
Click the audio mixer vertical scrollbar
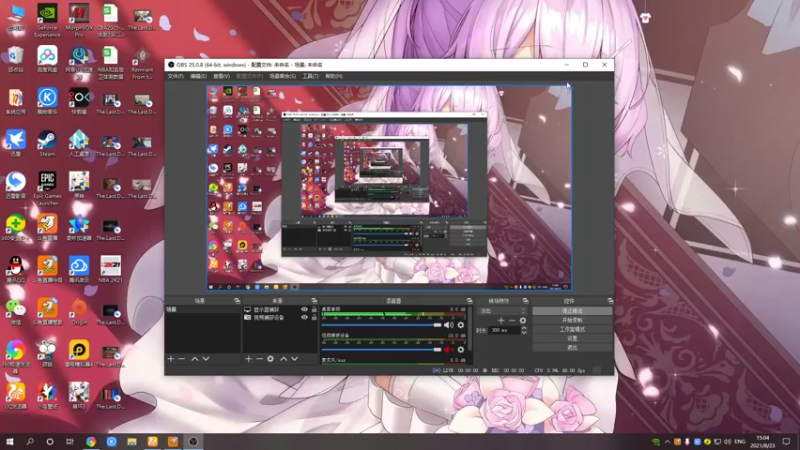(469, 329)
